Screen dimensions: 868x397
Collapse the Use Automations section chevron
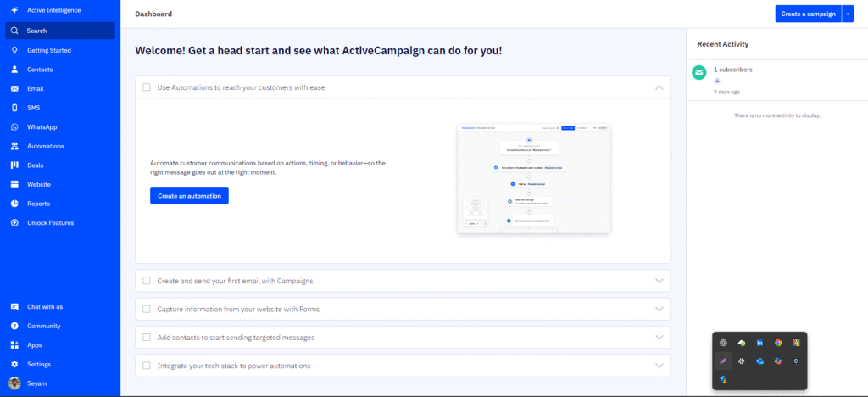[x=659, y=87]
